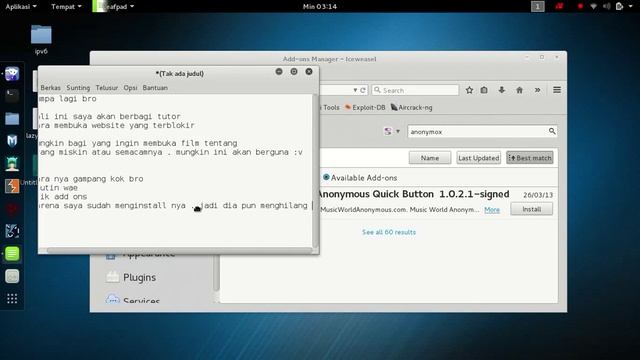The height and width of the screenshot is (360, 640).
Task: Reload the page in Iceweasel
Action: [362, 90]
